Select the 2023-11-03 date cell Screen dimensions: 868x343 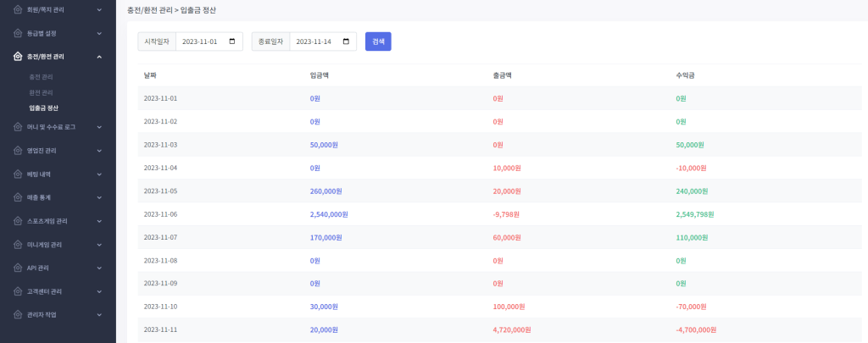click(x=160, y=145)
